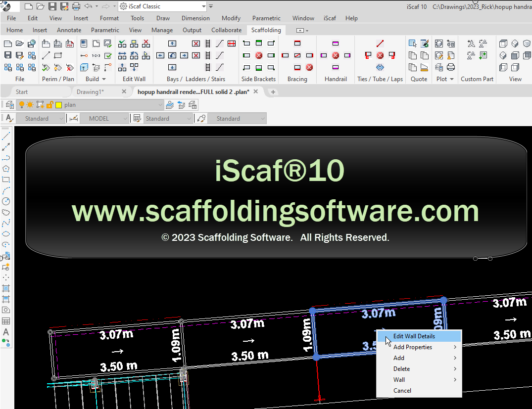The height and width of the screenshot is (409, 532).
Task: Click the Undo arrow in the quick access toolbar
Action: (x=88, y=6)
